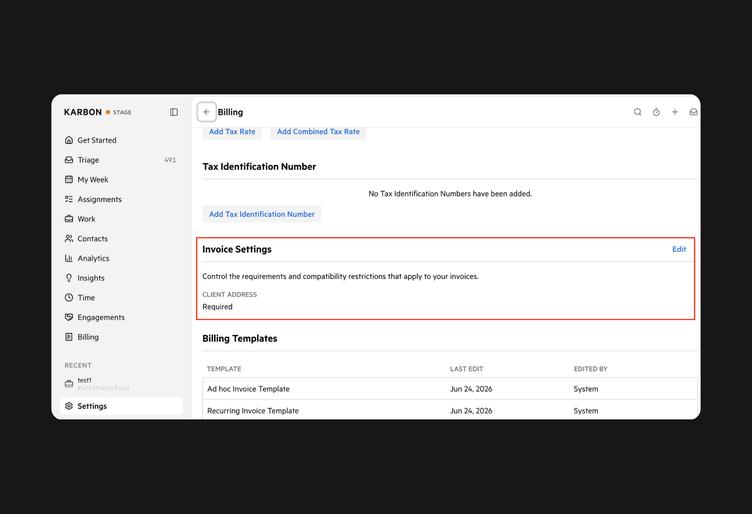Start the timer icon in header

click(x=656, y=112)
